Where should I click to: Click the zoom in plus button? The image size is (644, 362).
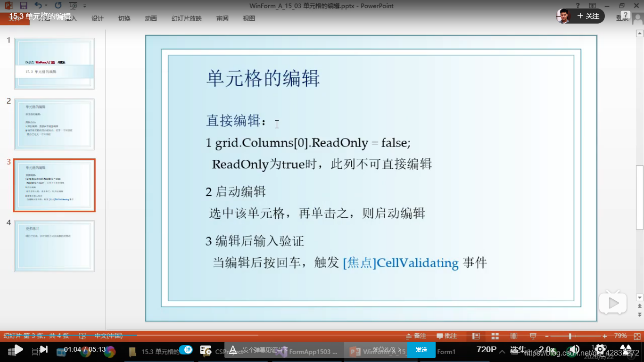[x=605, y=336]
